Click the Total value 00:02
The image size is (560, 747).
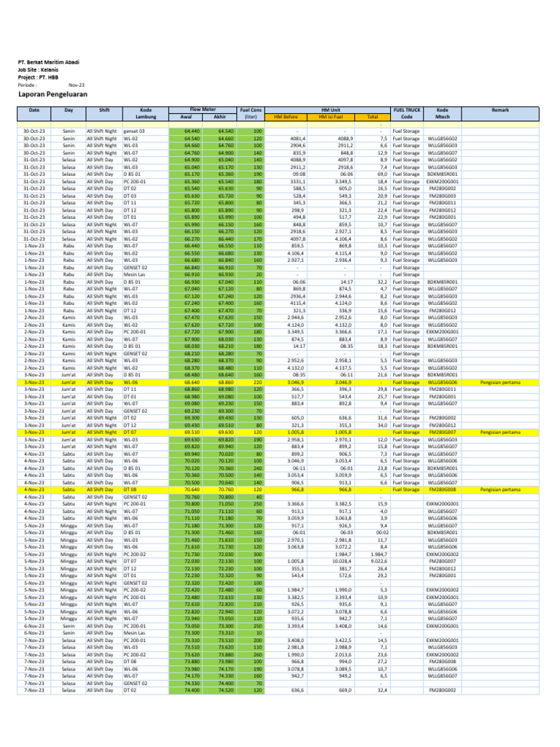382,533
